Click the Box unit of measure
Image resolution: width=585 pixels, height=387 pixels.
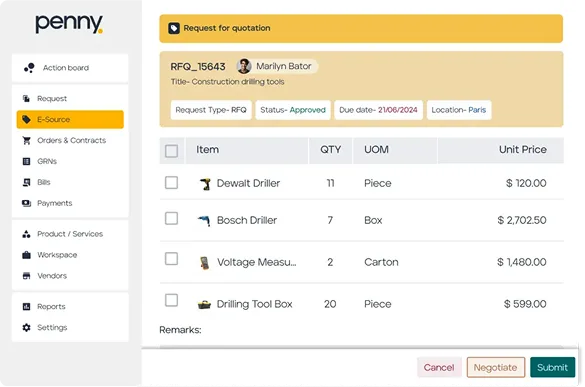373,220
